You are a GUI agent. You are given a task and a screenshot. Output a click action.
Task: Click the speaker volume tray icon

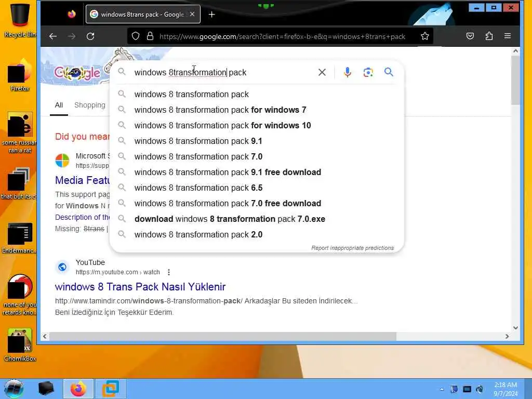pyautogui.click(x=480, y=389)
